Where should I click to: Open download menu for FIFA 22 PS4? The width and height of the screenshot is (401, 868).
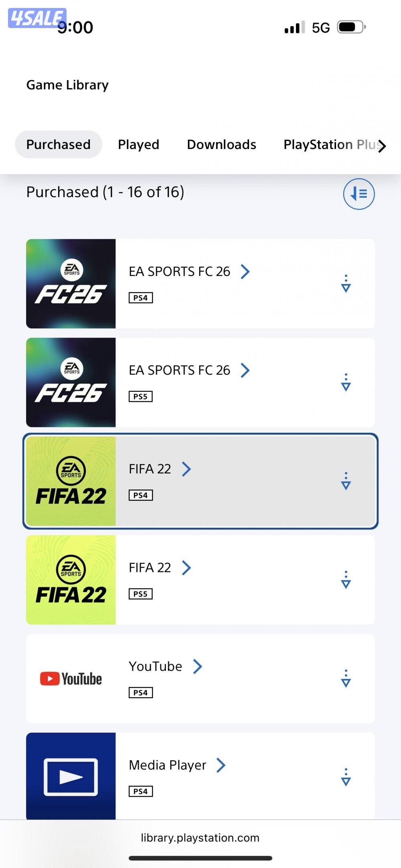click(x=346, y=481)
